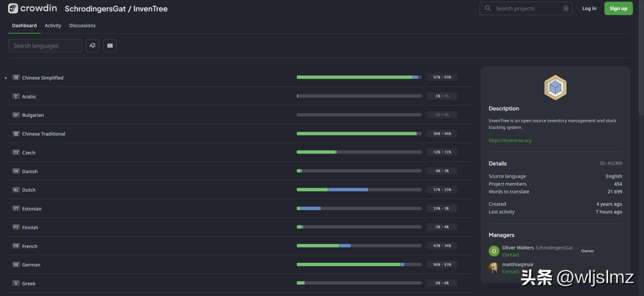Viewport: 644px width, 296px height.
Task: Click matthiasjmair's profile avatar
Action: (x=494, y=268)
